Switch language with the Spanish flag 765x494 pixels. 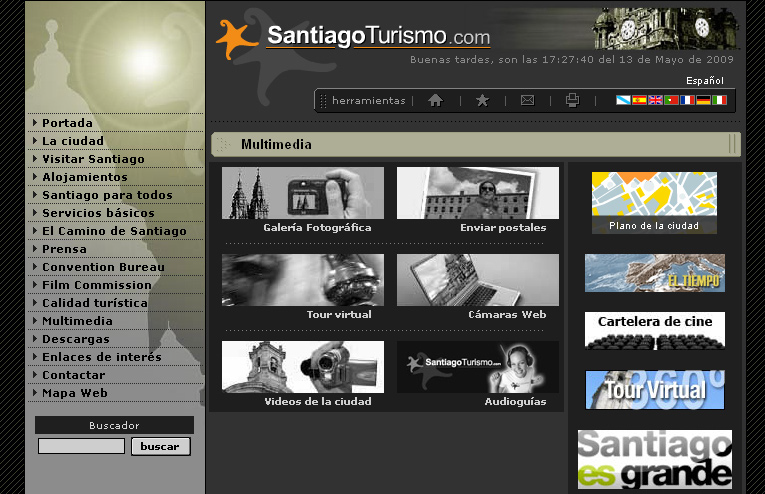[x=639, y=100]
